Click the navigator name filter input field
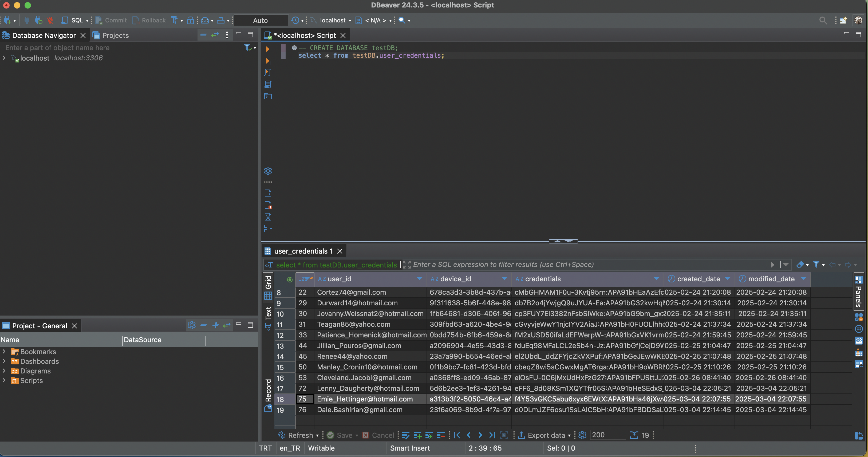Viewport: 868px width, 457px height. click(121, 48)
